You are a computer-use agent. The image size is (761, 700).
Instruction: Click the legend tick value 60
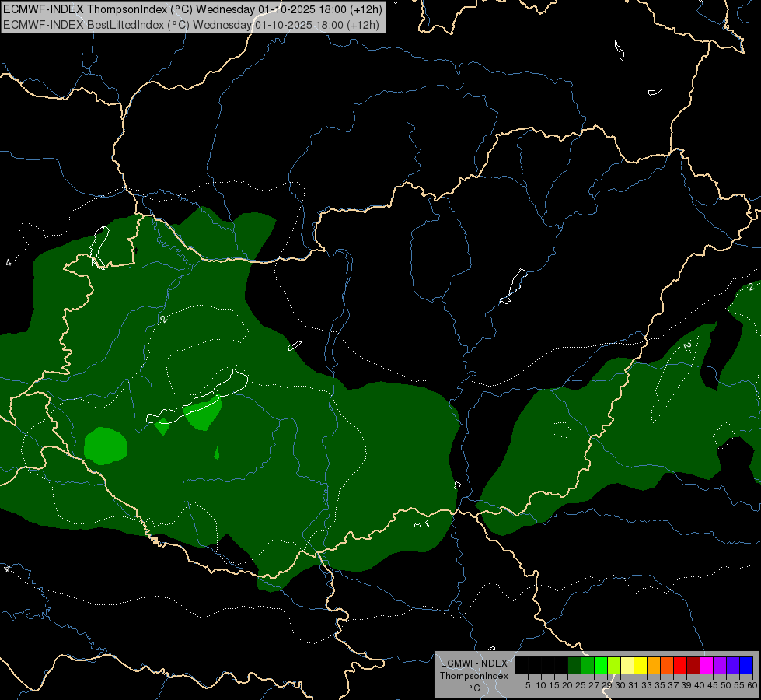click(752, 685)
